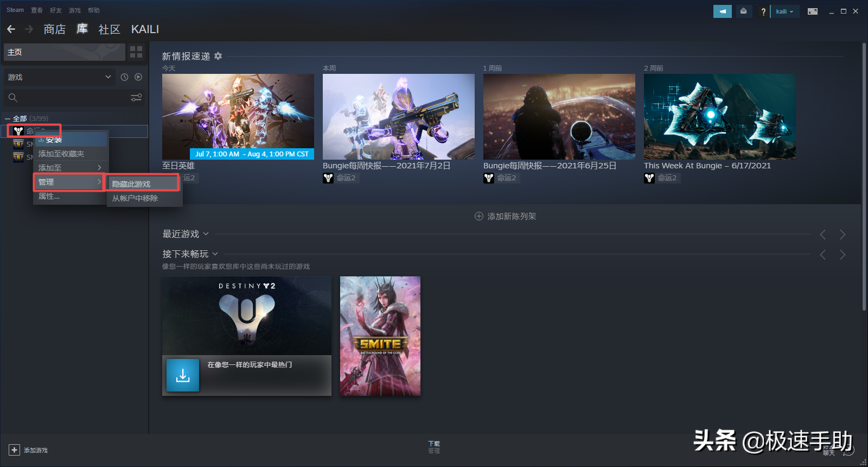Go forward with the right arrow
This screenshot has width=868, height=467.
[29, 29]
